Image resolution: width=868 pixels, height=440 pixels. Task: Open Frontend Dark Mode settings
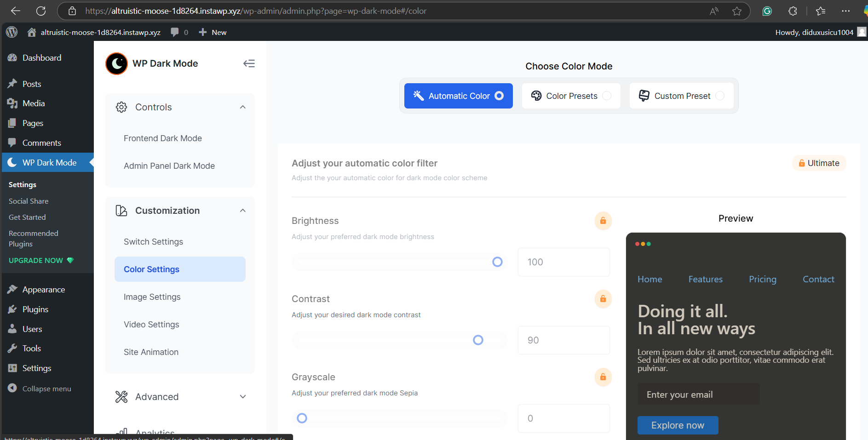pyautogui.click(x=163, y=138)
